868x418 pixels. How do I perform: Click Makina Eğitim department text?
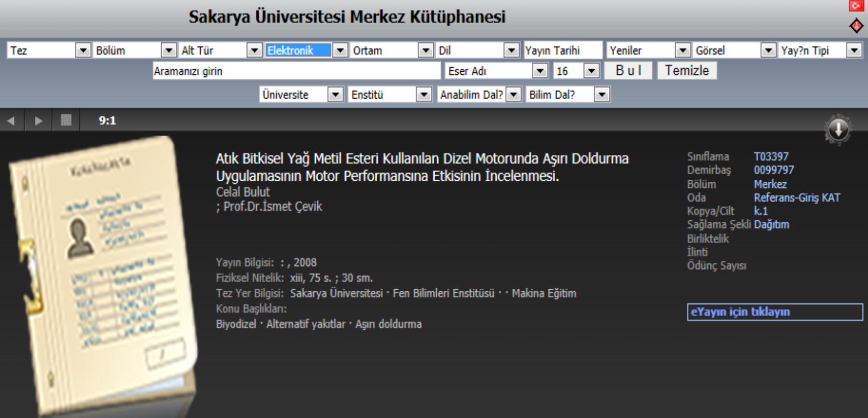(544, 293)
